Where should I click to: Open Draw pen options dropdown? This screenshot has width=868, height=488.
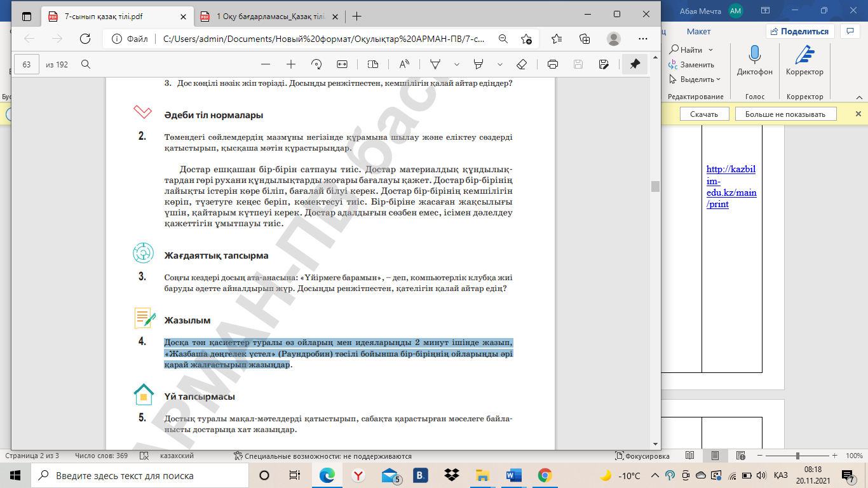(457, 64)
